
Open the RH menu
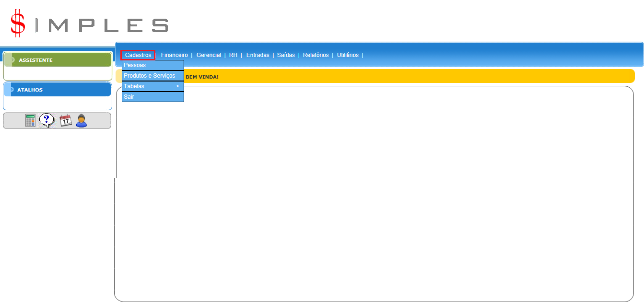(x=233, y=55)
